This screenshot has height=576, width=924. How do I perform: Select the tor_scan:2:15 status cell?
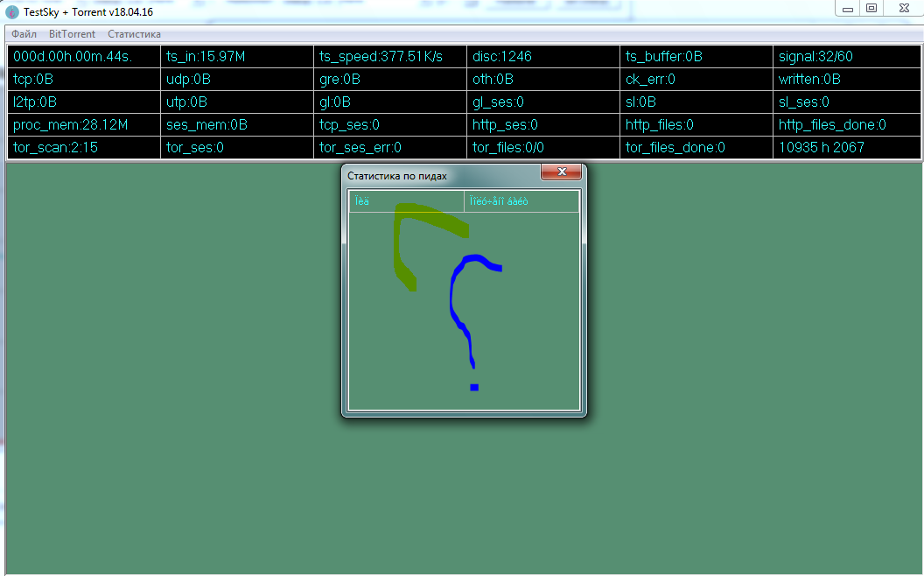click(x=83, y=148)
